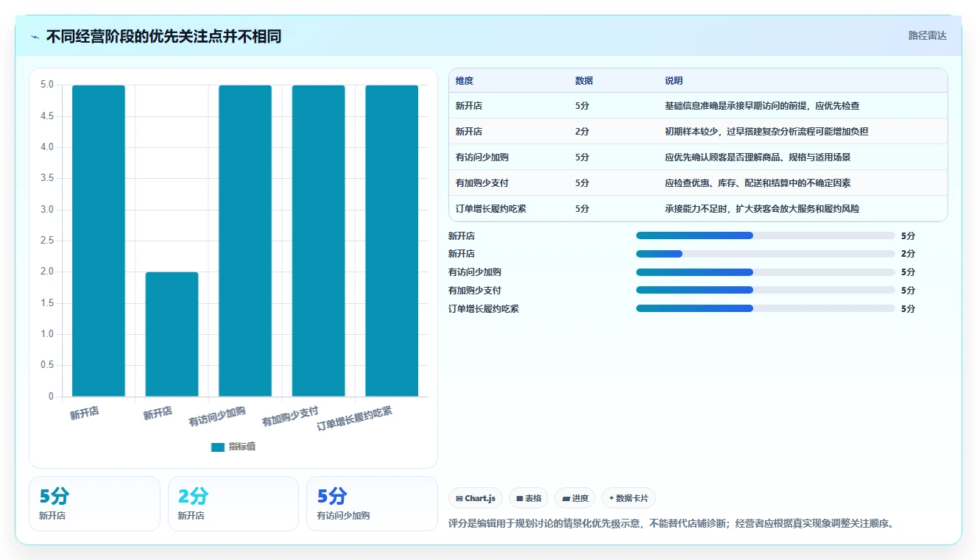Open the 5分 有访问少加购 stat card
Image resolution: width=977 pixels, height=560 pixels.
pos(372,503)
